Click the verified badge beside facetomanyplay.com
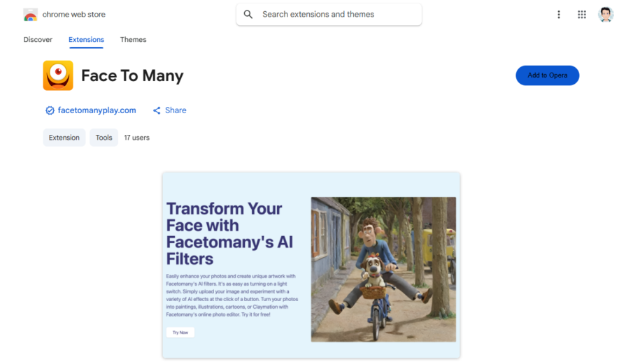 point(50,110)
